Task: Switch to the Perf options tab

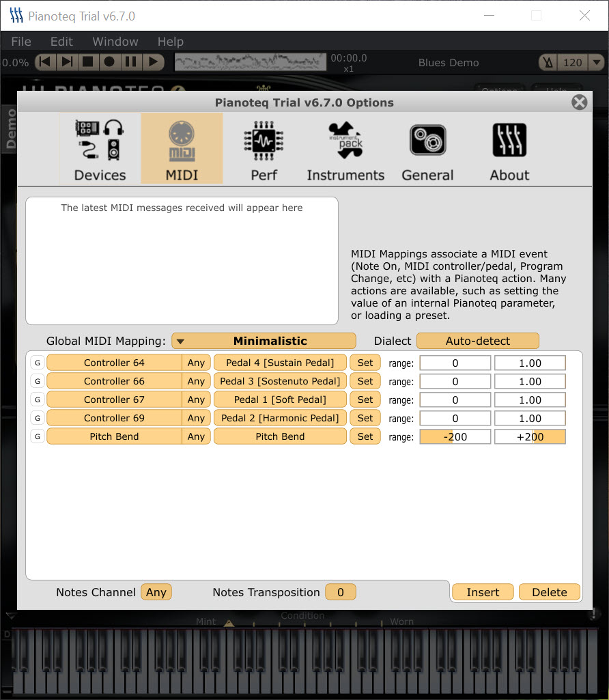Action: [x=264, y=149]
